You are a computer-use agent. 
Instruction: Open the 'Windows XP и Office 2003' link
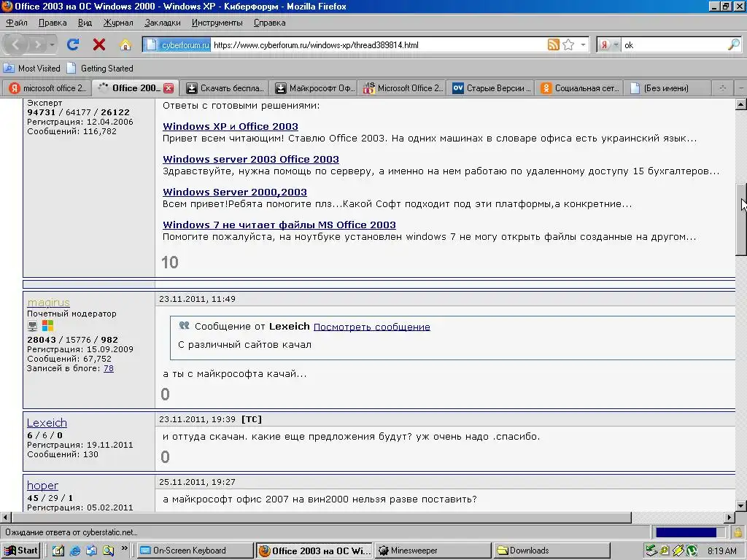coord(230,126)
